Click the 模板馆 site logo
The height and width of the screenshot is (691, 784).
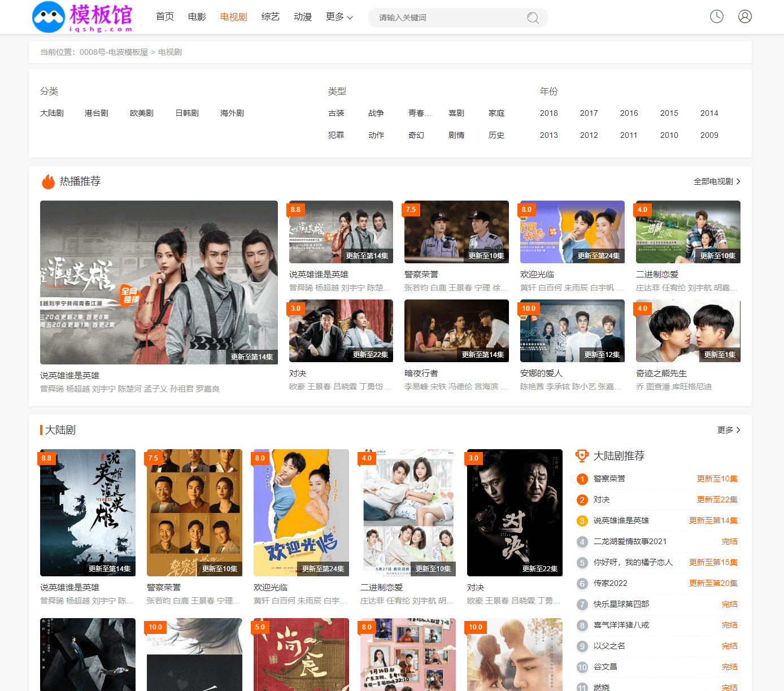[x=83, y=17]
